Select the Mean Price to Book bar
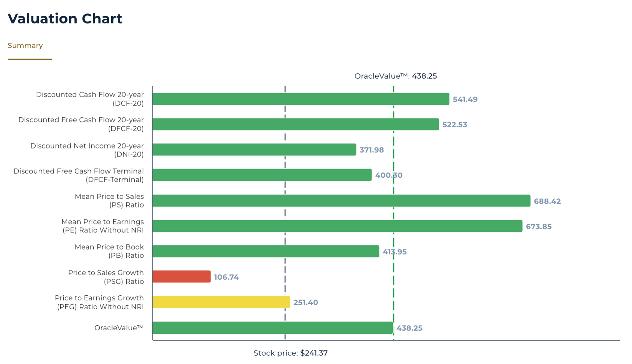Screen dimensions: 632x364 (x=266, y=251)
